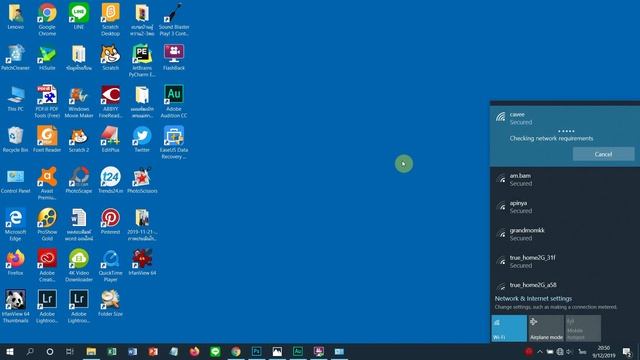Viewport: 640px width, 360px height.
Task: Open the Scratch 2 shortcut
Action: [x=79, y=139]
